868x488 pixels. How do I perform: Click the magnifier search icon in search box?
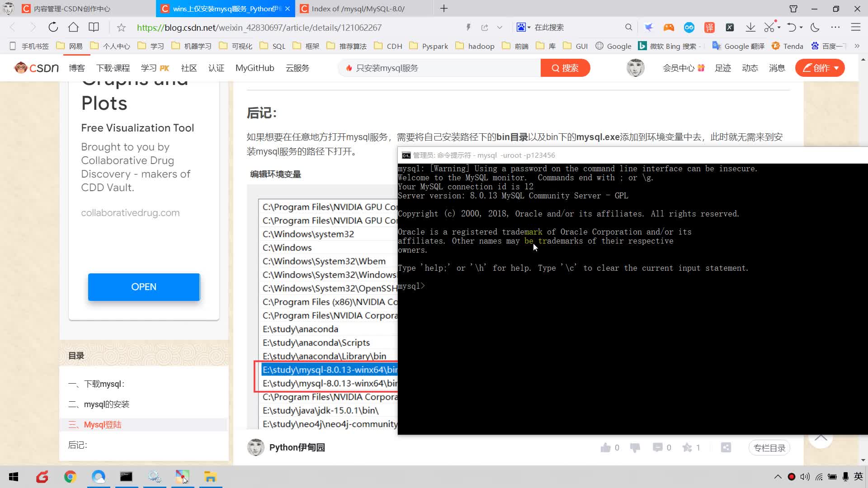[628, 27]
